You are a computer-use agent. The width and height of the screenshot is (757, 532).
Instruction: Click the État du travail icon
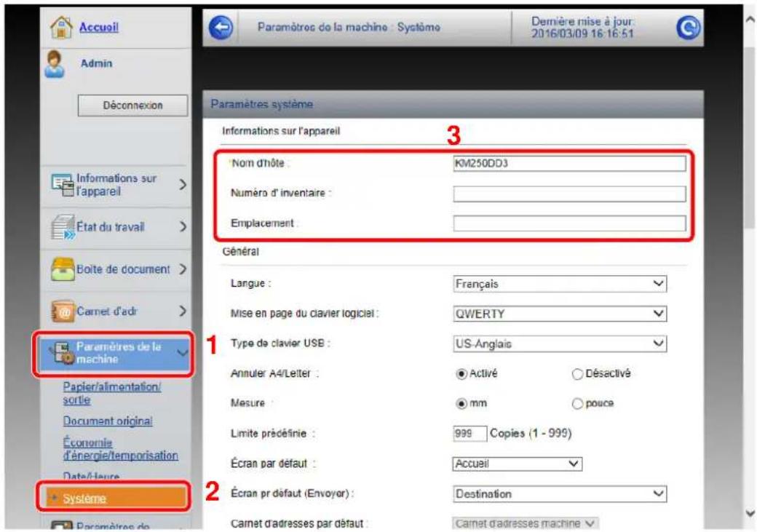(63, 227)
